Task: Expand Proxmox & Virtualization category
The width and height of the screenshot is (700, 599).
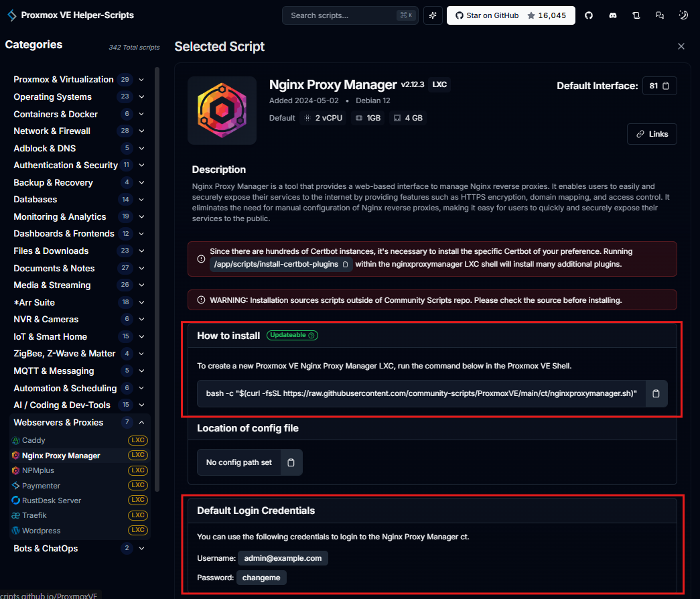Action: point(80,80)
